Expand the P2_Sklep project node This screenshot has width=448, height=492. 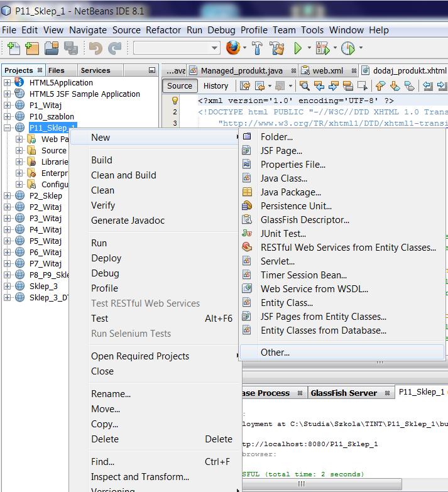coord(7,195)
